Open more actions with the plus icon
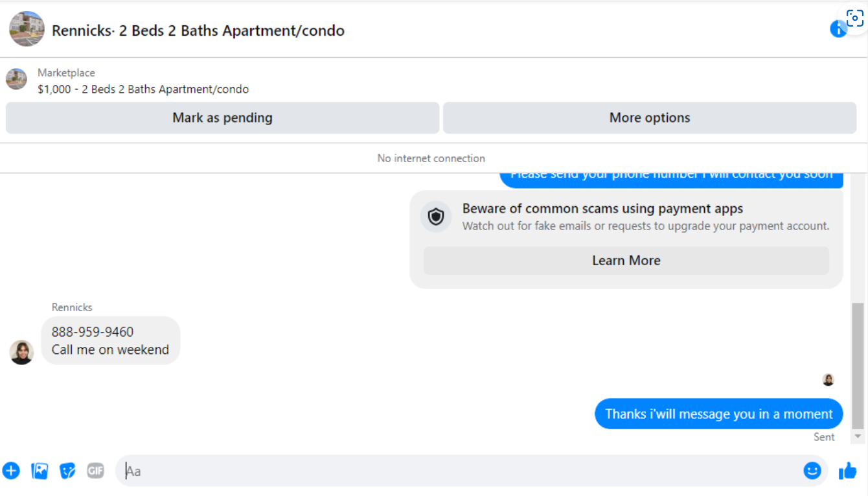Viewport: 868px width, 496px height. pyautogui.click(x=11, y=471)
